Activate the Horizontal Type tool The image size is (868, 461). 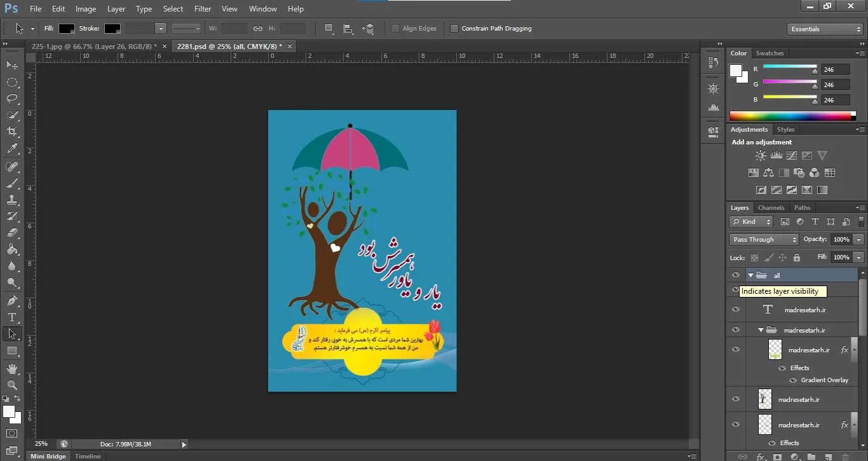[x=12, y=317]
